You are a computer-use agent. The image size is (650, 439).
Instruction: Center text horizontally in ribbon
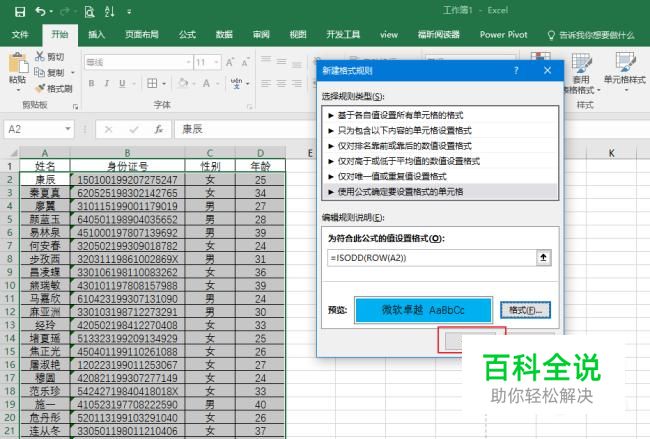coord(281,83)
